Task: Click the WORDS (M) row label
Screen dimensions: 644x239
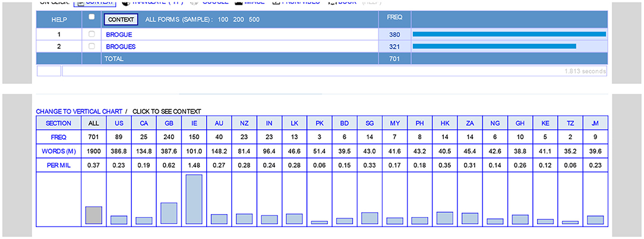Action: coord(58,151)
